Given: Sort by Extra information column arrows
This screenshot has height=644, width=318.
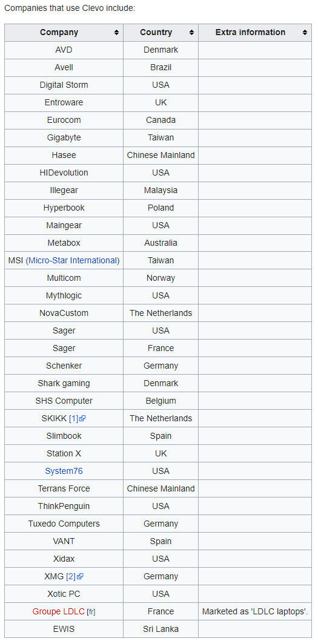Looking at the screenshot, I should 305,33.
